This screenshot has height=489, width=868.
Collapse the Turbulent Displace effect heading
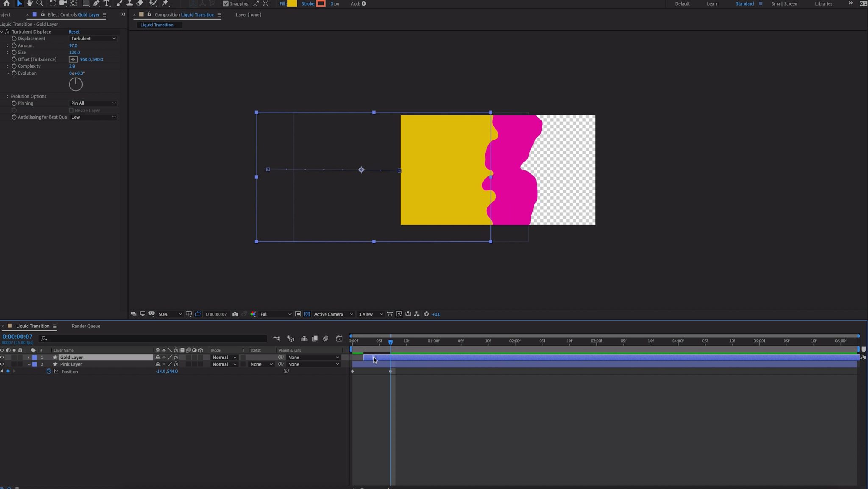click(2, 31)
